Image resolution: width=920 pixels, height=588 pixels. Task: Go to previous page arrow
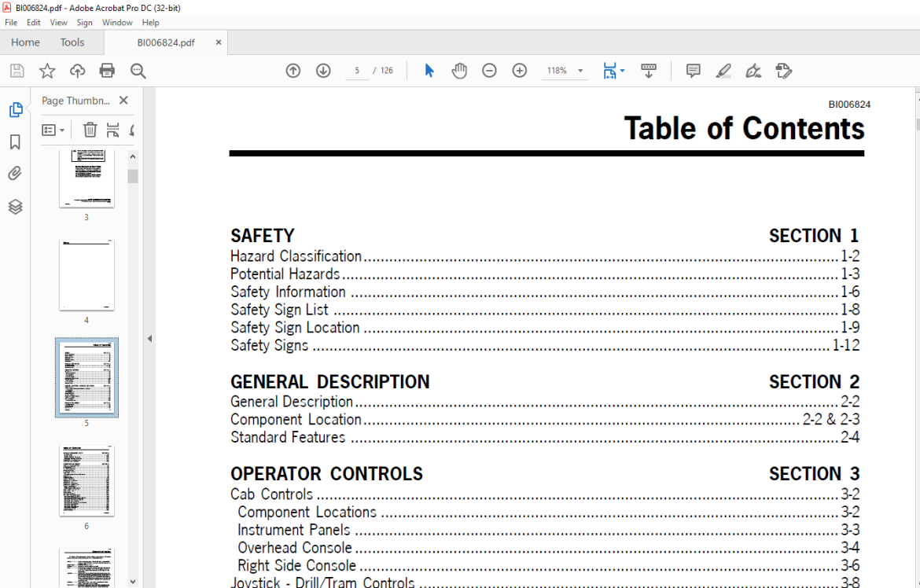click(x=293, y=71)
